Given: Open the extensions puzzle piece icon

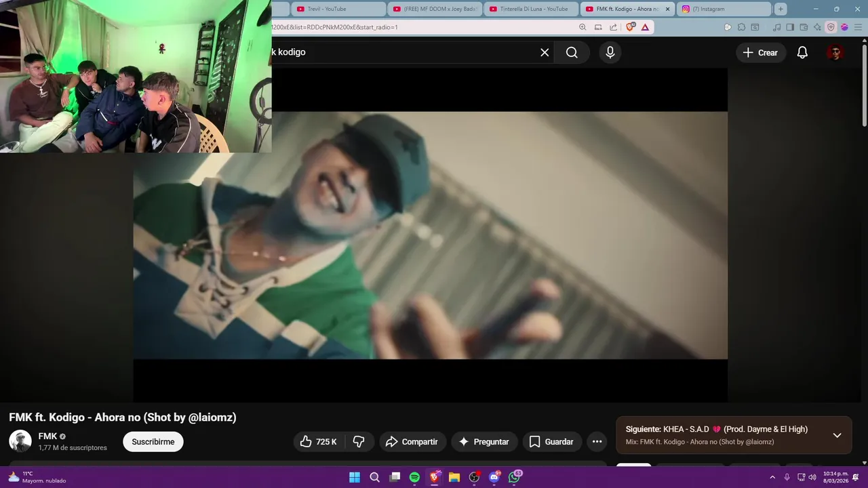Looking at the screenshot, I should (x=741, y=27).
